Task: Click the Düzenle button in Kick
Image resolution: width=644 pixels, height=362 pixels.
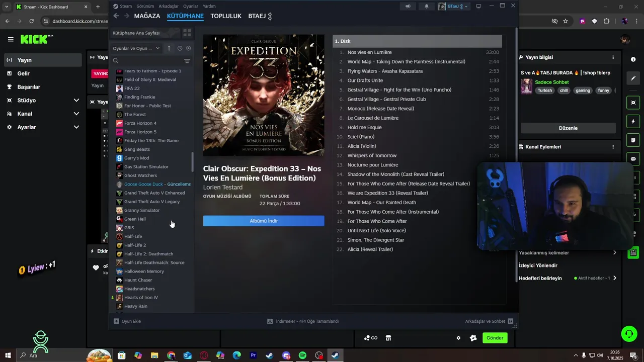Action: (x=568, y=128)
